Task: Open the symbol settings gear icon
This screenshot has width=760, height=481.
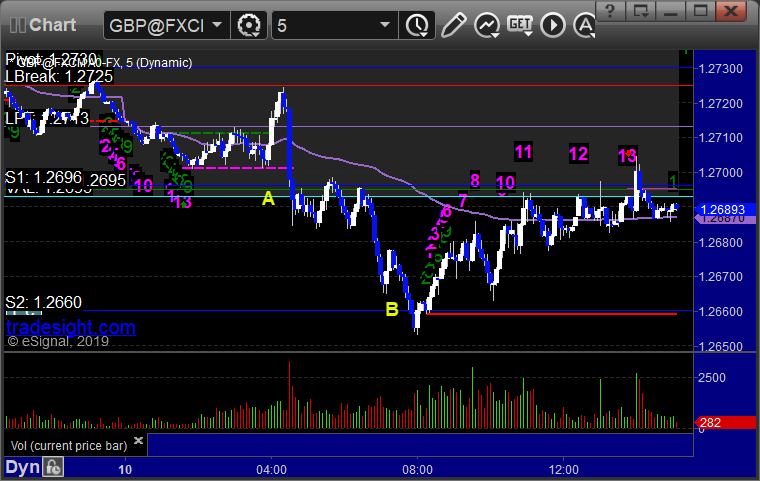Action: [x=249, y=25]
